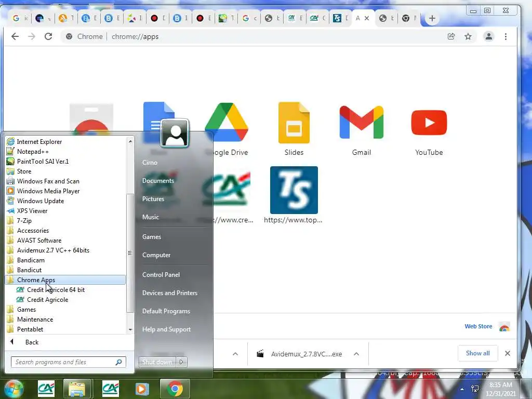532x399 pixels.
Task: Click the programs list scroll down arrow
Action: pyautogui.click(x=130, y=329)
